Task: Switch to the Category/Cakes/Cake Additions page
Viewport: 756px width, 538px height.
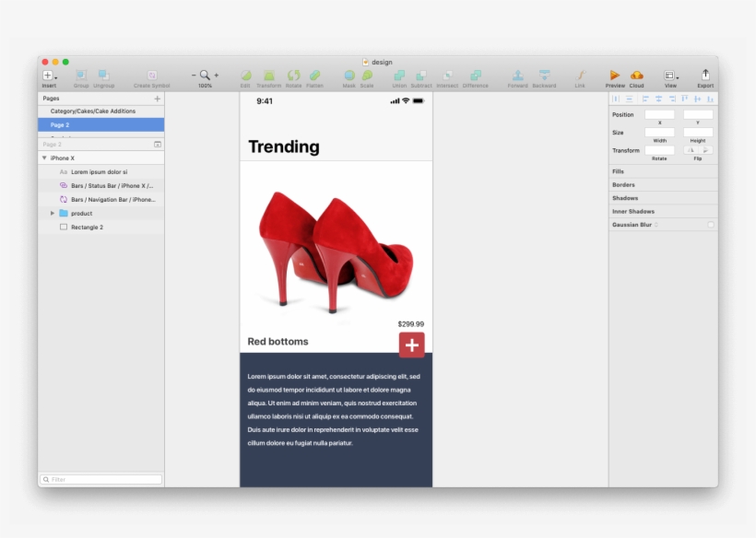Action: click(100, 111)
